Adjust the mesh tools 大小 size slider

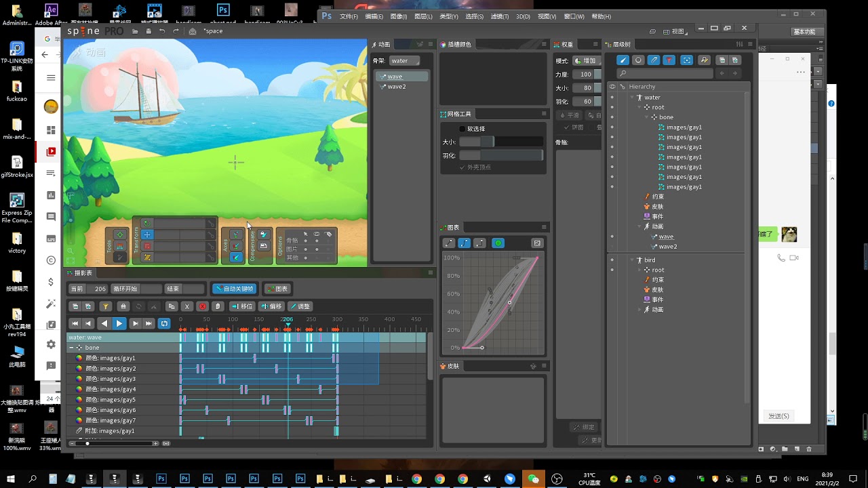point(501,142)
